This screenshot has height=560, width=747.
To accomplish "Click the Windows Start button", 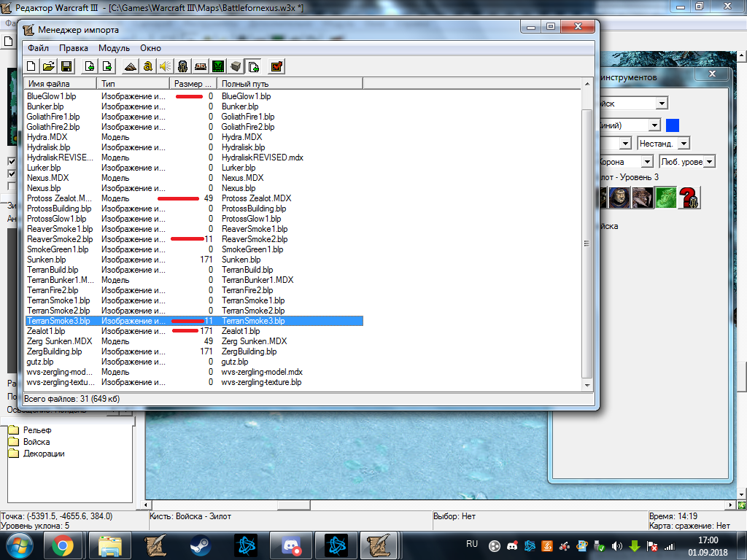I will click(x=18, y=545).
